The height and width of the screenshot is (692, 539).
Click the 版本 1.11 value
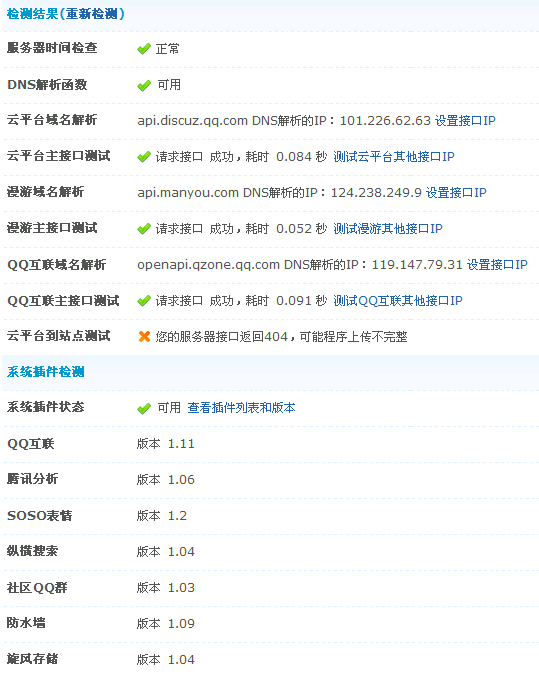[x=166, y=444]
